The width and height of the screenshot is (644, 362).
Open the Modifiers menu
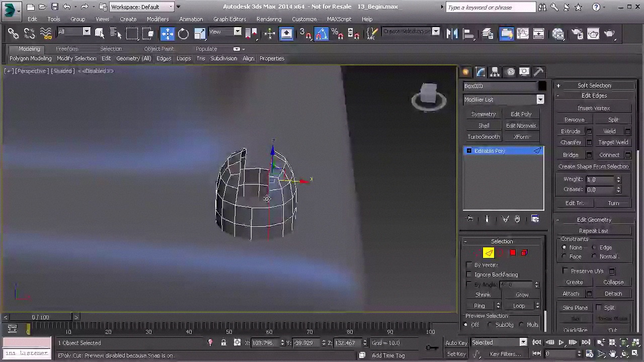157,19
